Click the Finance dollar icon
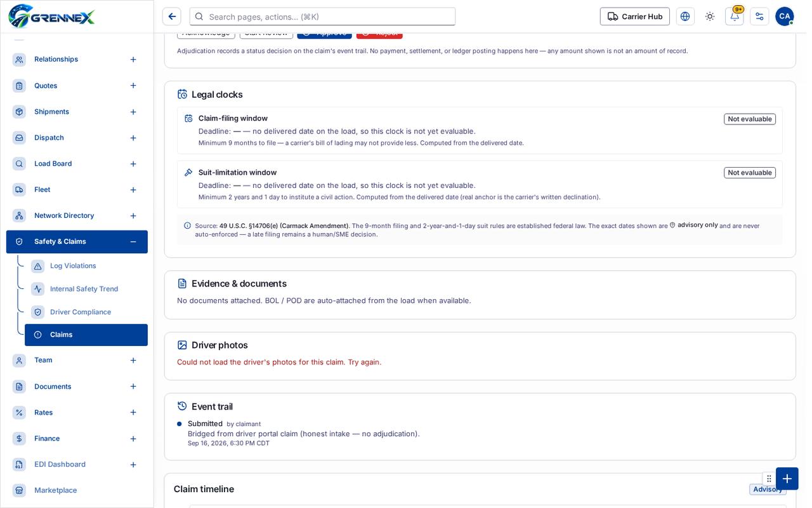812x508 pixels. click(20, 439)
